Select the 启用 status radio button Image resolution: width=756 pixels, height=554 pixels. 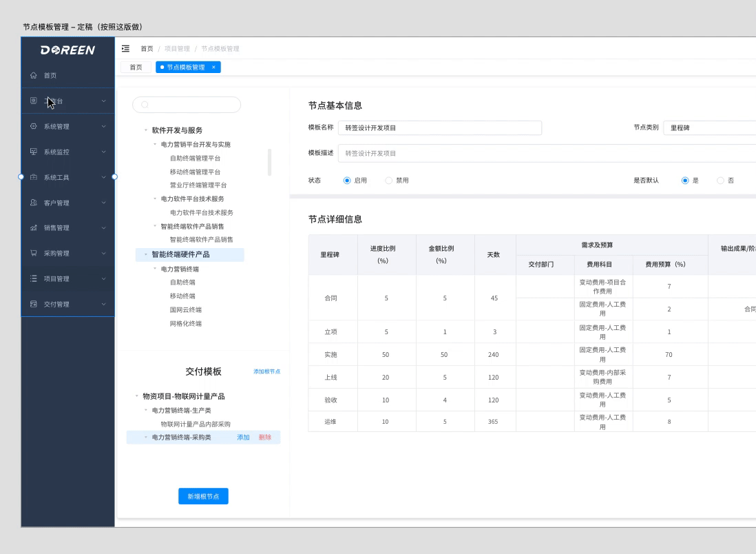coord(346,181)
